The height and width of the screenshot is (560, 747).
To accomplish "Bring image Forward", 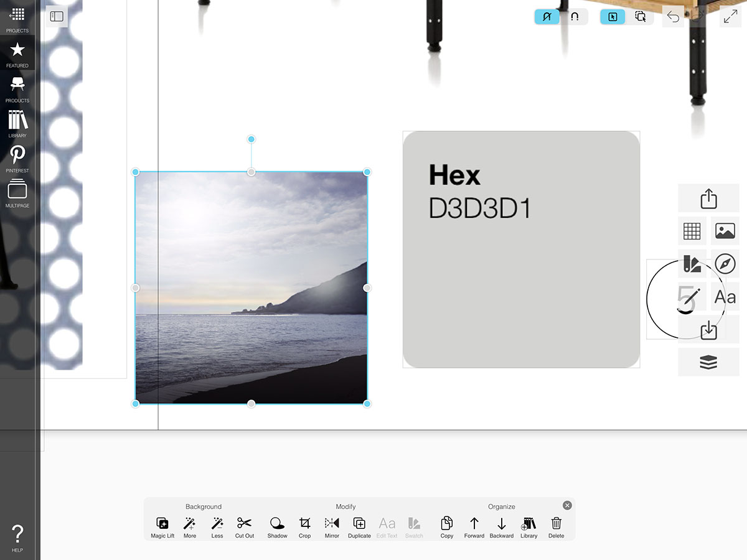I will 474,527.
